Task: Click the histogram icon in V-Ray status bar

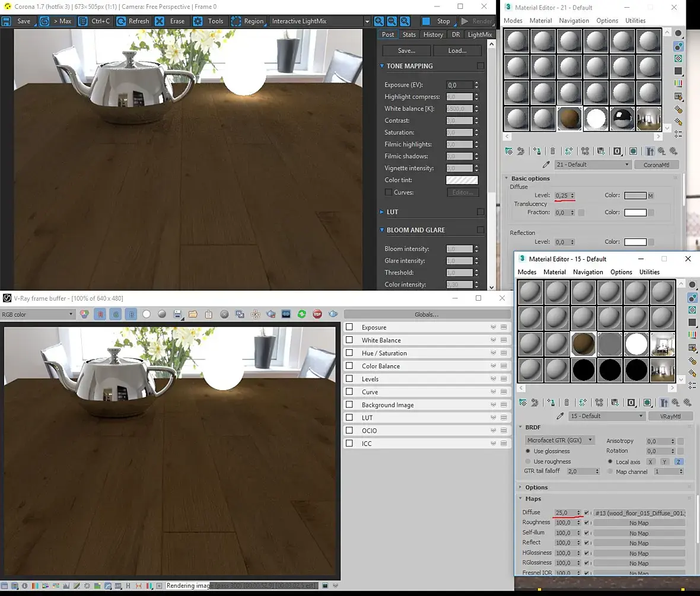Action: tap(66, 586)
